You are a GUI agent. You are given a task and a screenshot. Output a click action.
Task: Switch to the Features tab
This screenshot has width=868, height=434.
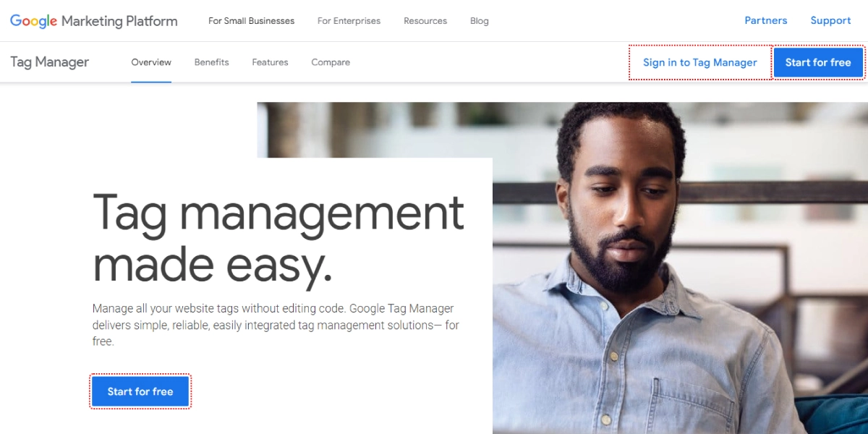pyautogui.click(x=270, y=62)
